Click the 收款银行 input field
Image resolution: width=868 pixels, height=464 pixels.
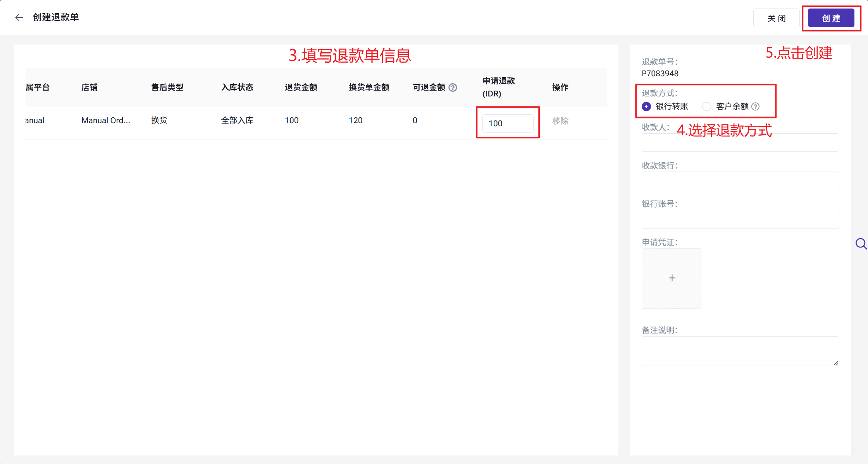740,181
